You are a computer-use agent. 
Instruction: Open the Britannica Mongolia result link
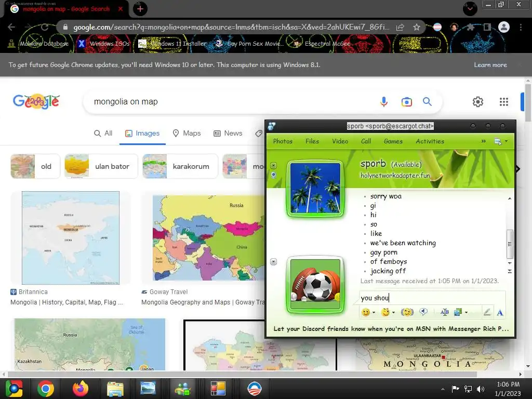click(66, 302)
